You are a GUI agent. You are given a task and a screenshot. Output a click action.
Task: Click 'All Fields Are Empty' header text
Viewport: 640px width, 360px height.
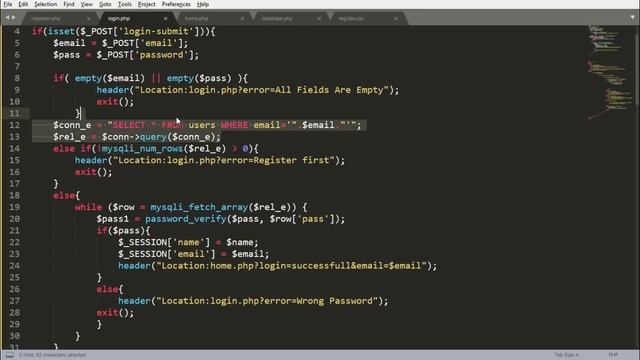pos(329,90)
